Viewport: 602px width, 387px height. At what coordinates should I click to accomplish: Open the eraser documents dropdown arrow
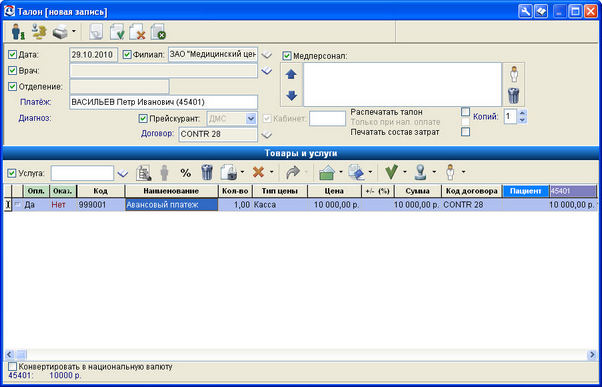tap(370, 172)
